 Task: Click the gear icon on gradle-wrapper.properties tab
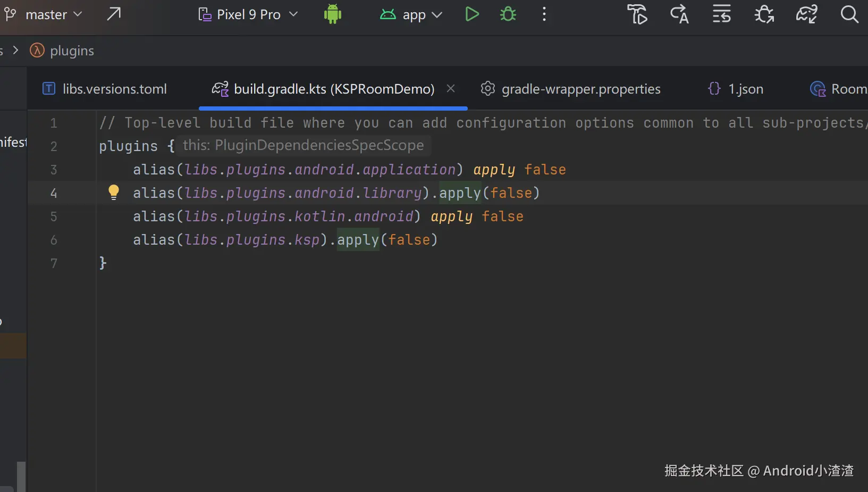click(487, 88)
